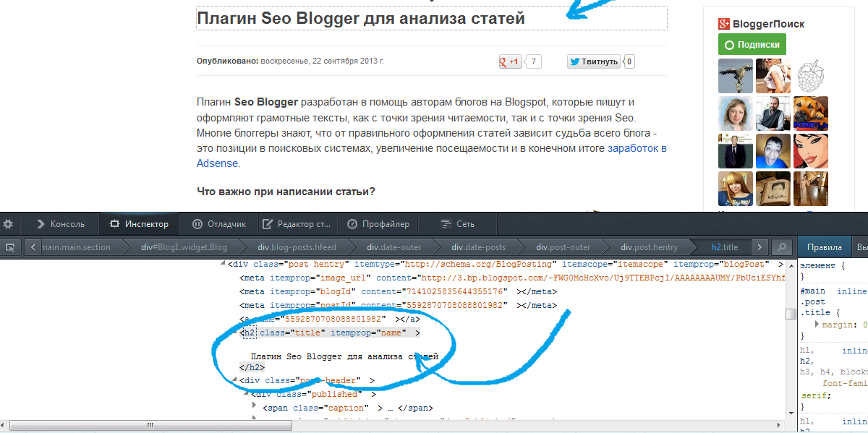Viewport: 868px width, 433px height.
Task: Click the Google +1 button
Action: [511, 61]
